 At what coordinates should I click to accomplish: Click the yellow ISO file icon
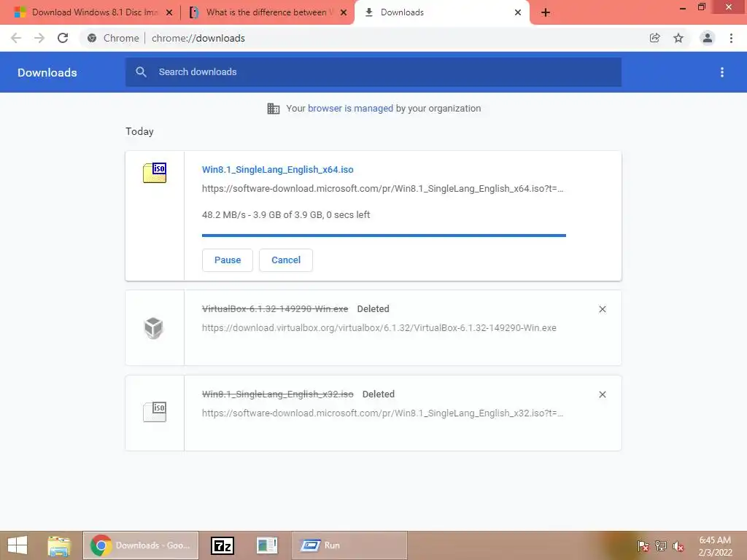pyautogui.click(x=155, y=172)
